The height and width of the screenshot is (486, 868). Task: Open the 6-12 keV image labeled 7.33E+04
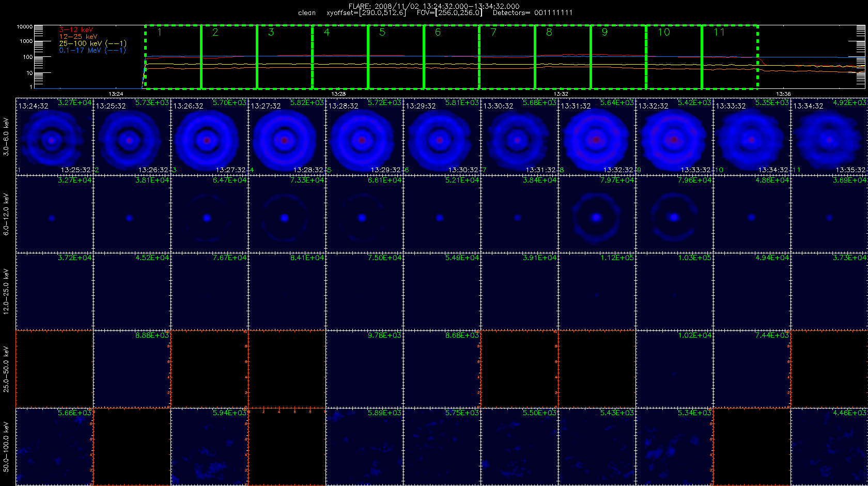click(287, 214)
